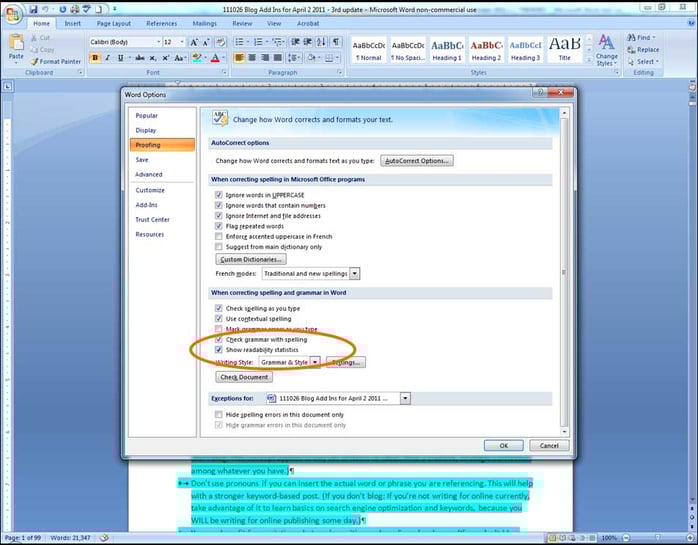Image resolution: width=698 pixels, height=545 pixels.
Task: Click the Save icon in quick access toolbar
Action: 33,9
